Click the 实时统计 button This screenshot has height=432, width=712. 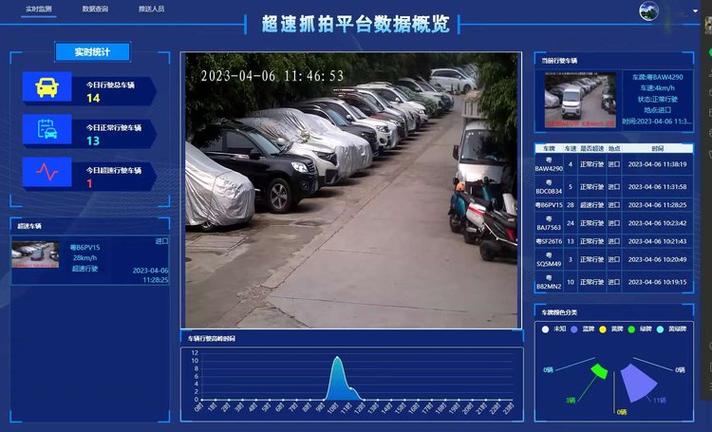tap(93, 52)
